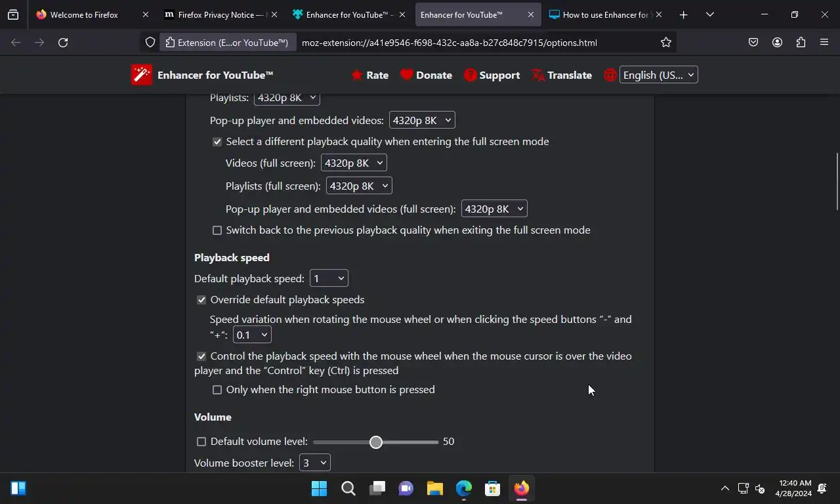Click the Donate heart icon
The height and width of the screenshot is (504, 840).
(x=407, y=75)
